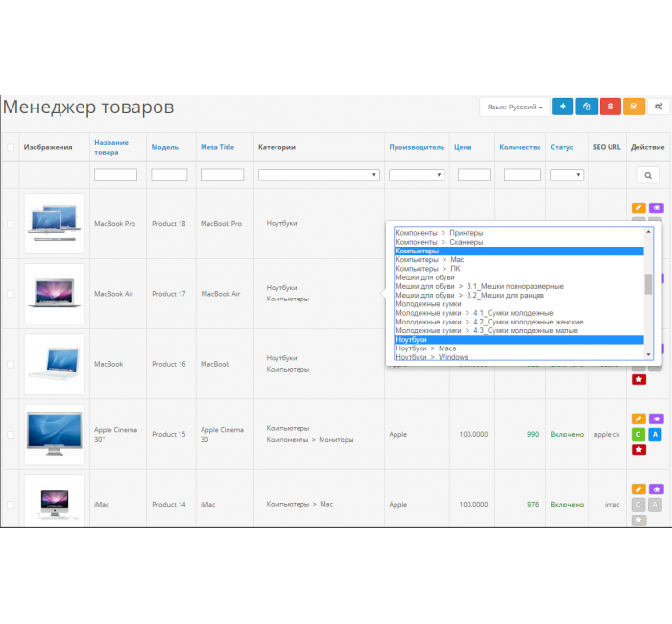Screen dimensions: 672x624
Task: Click the MacBook Air product thumbnail
Action: [55, 294]
